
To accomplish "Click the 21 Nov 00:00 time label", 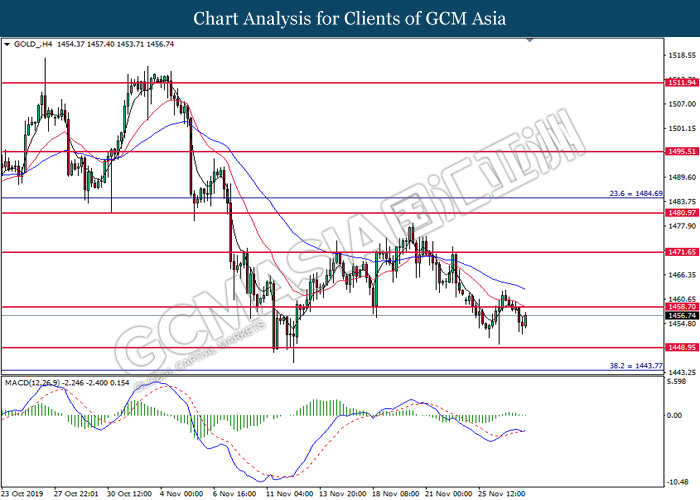I will pyautogui.click(x=449, y=494).
